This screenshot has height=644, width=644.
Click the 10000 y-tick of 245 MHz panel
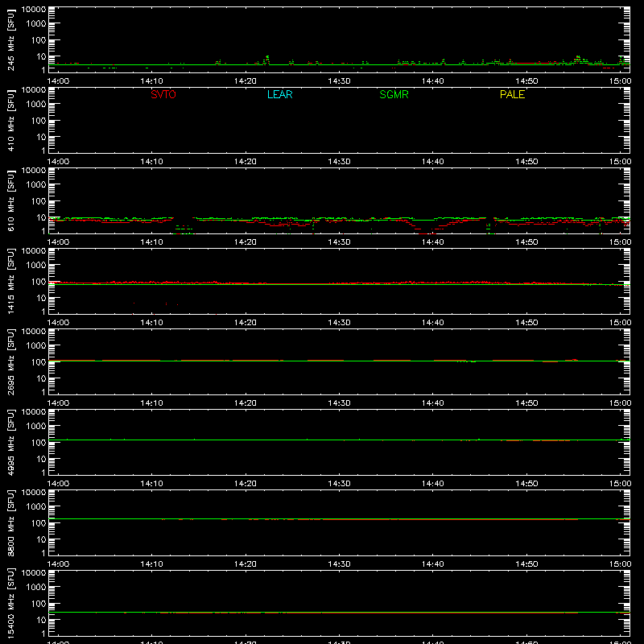click(x=34, y=10)
